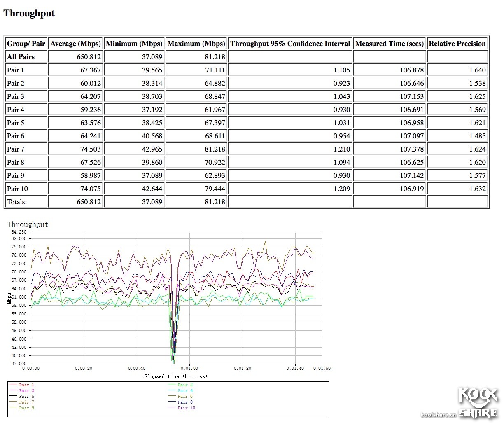Select the Maximum (Mbps) column header
The image size is (504, 425).
196,44
